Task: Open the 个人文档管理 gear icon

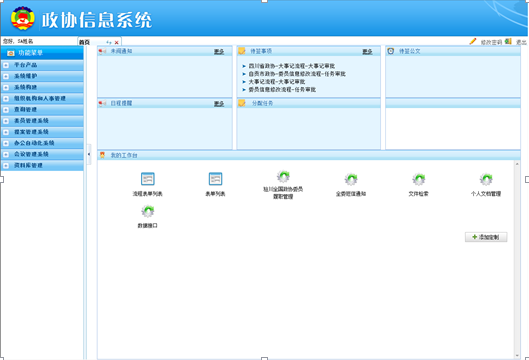Action: tap(486, 179)
